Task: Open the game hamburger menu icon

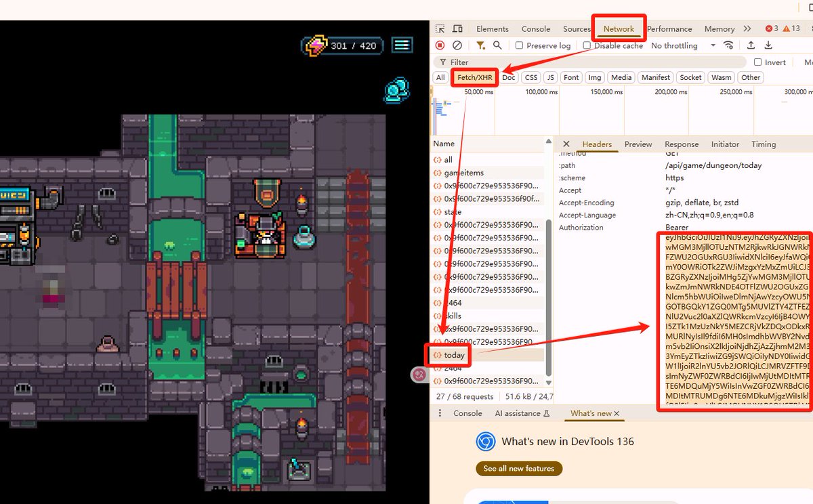Action: [402, 45]
